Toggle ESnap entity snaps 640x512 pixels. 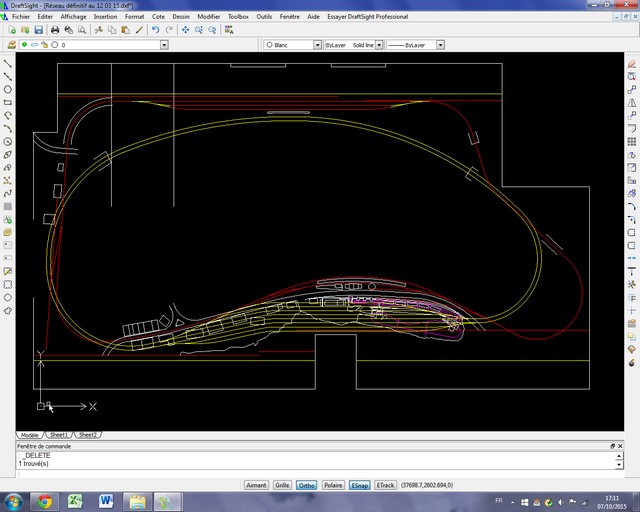pyautogui.click(x=360, y=485)
